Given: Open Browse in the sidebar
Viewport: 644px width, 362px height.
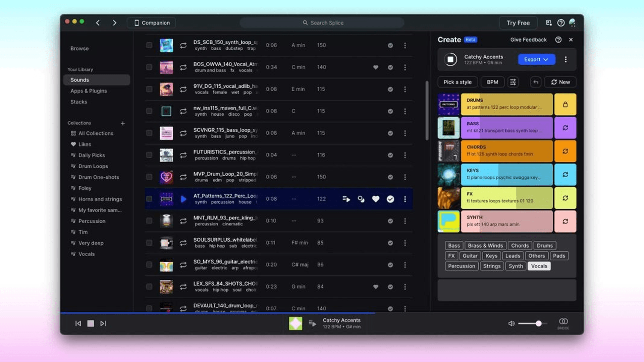Looking at the screenshot, I should [79, 48].
